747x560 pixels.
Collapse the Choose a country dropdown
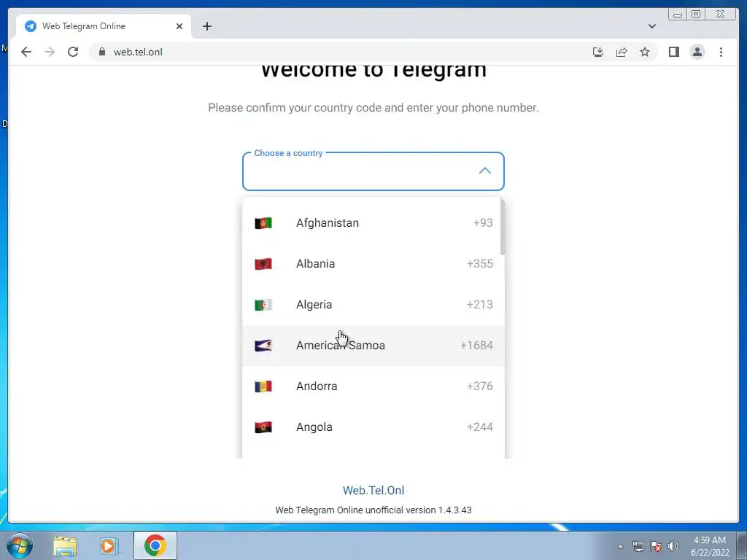click(x=484, y=171)
